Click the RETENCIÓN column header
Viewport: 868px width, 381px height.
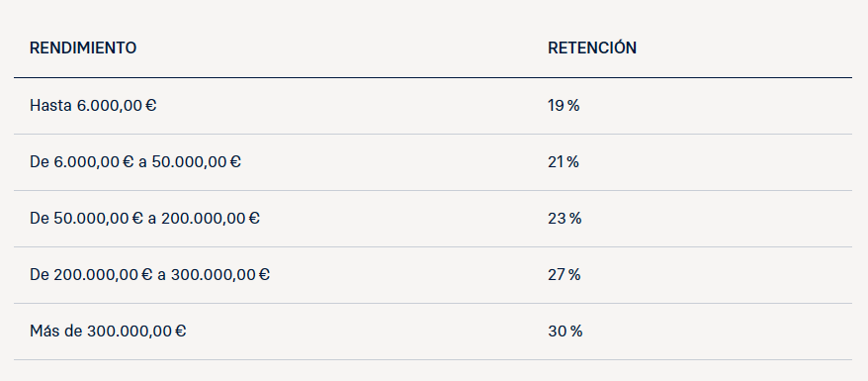point(592,48)
